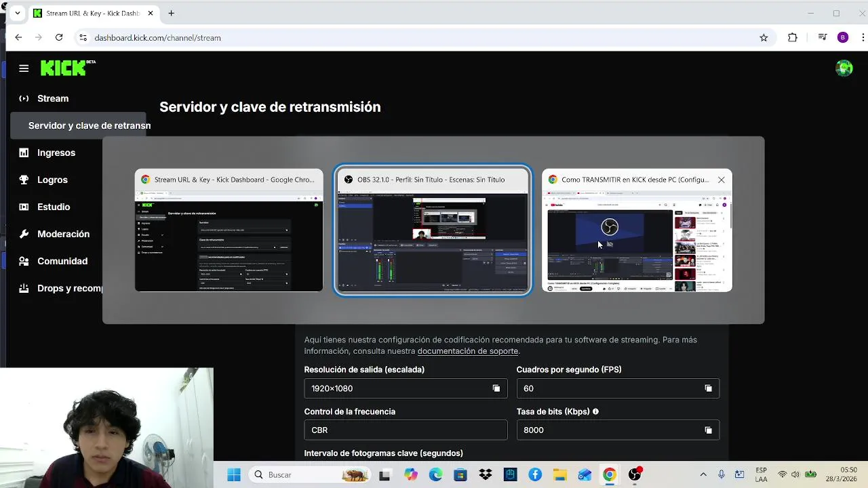Open Facebook app from the taskbar
This screenshot has width=868, height=488.
[535, 475]
